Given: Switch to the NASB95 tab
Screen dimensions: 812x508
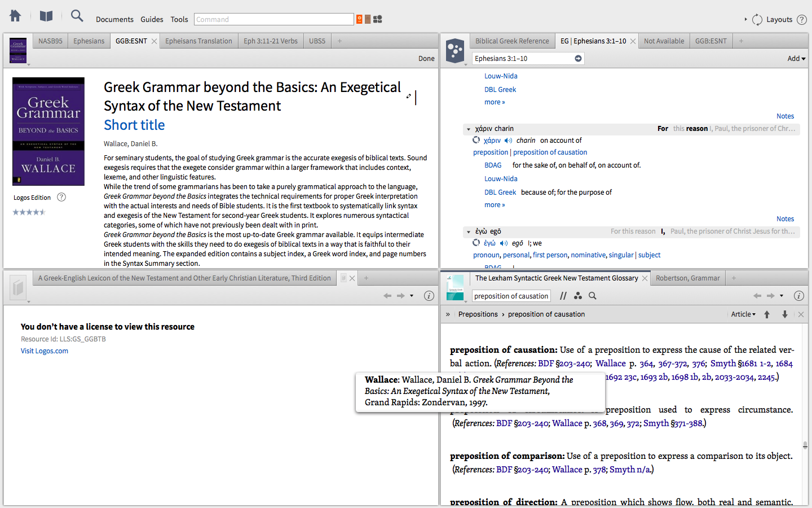Looking at the screenshot, I should click(50, 41).
